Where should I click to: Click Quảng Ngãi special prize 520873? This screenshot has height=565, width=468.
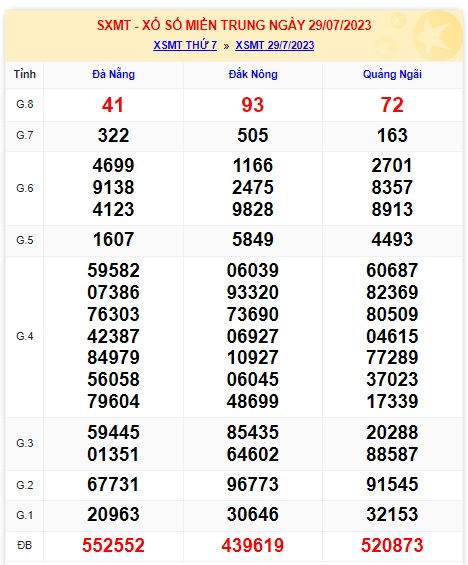point(392,545)
